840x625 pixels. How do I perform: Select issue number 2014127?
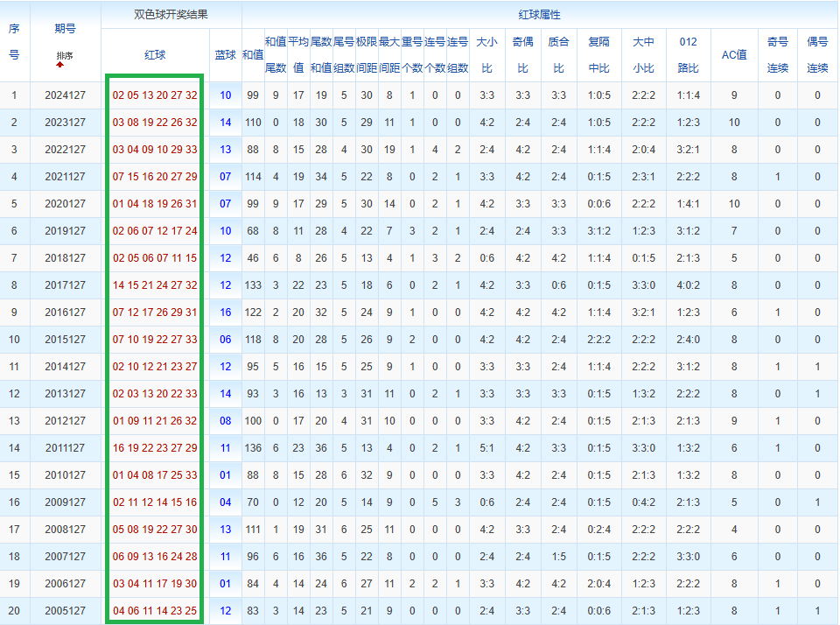(66, 367)
